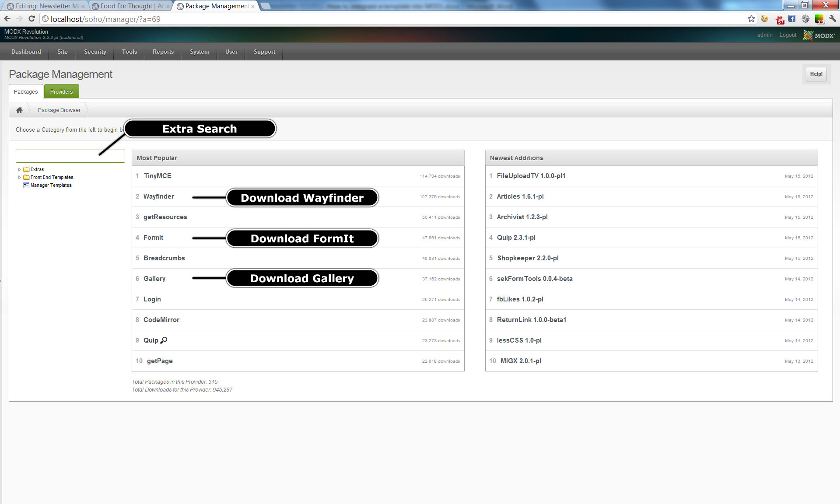Image resolution: width=840 pixels, height=504 pixels.
Task: Focus the extras search input field
Action: point(70,156)
